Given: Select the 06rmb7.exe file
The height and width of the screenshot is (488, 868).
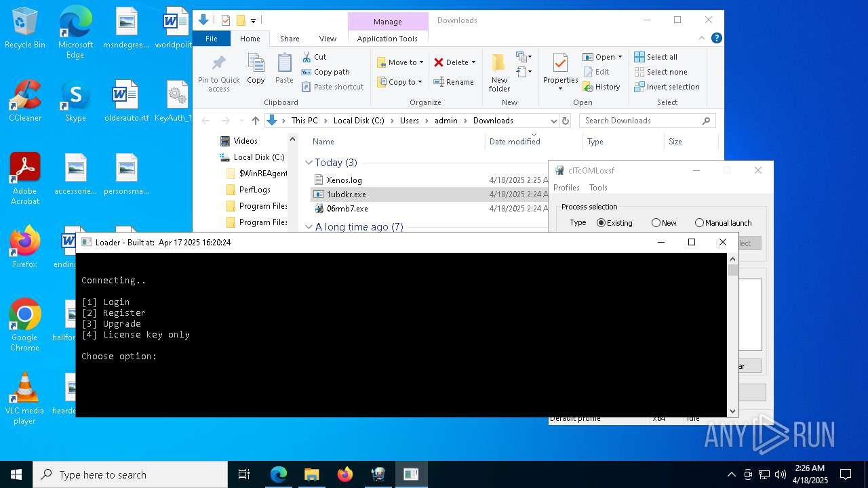Looking at the screenshot, I should (x=347, y=209).
